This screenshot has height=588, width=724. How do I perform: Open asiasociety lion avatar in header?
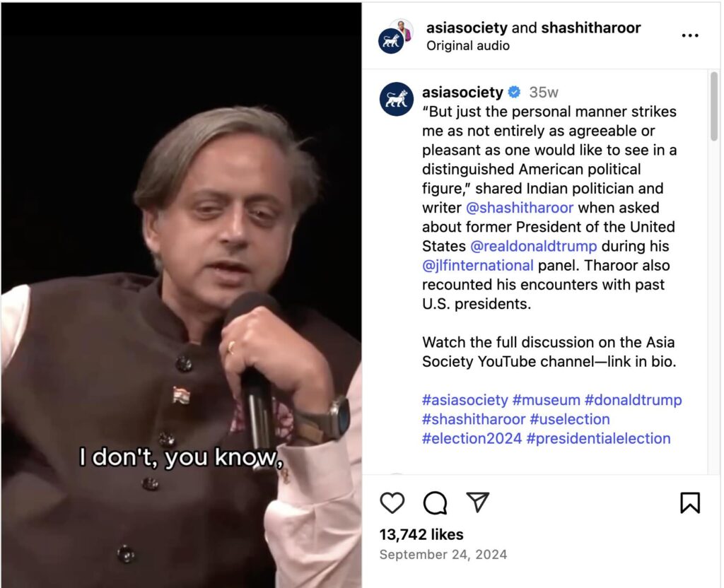tap(390, 41)
